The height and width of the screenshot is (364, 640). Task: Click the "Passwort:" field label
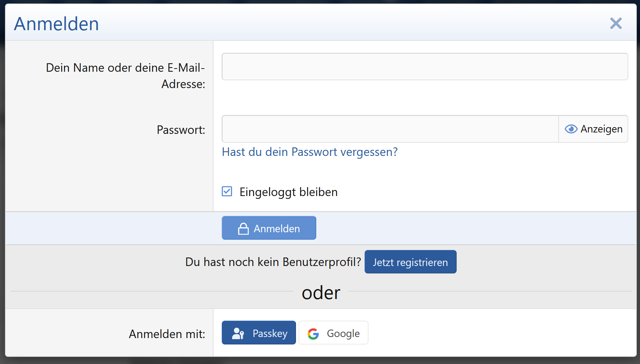[x=181, y=130]
